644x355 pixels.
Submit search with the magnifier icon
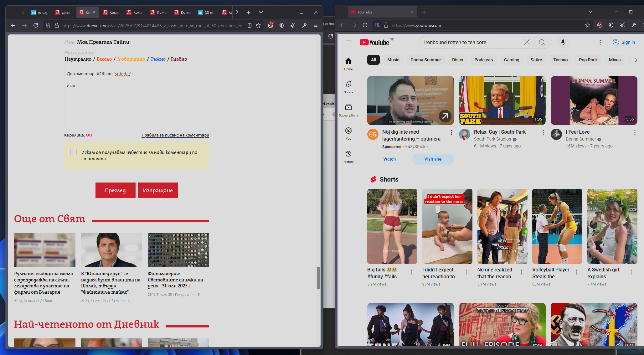tap(542, 42)
